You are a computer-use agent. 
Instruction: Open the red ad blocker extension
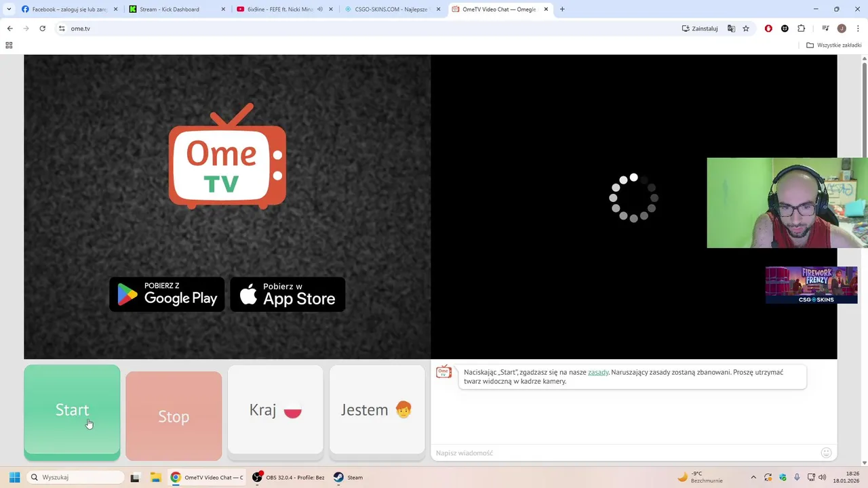point(768,28)
